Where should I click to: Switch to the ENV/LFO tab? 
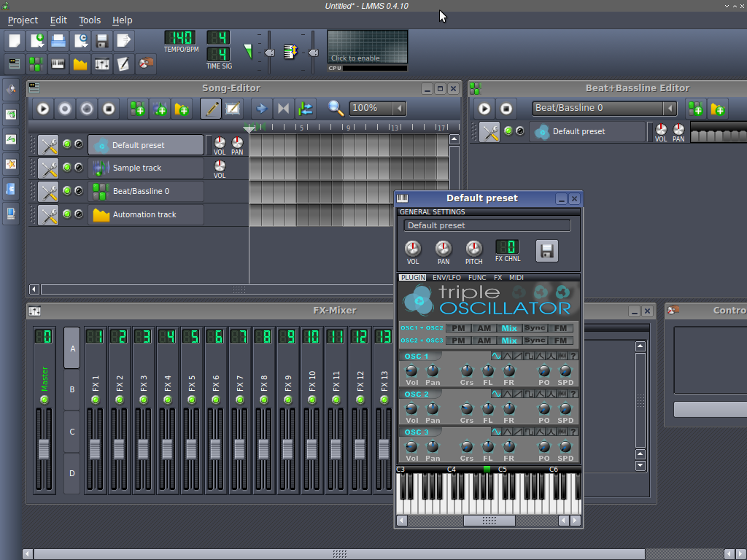click(446, 278)
